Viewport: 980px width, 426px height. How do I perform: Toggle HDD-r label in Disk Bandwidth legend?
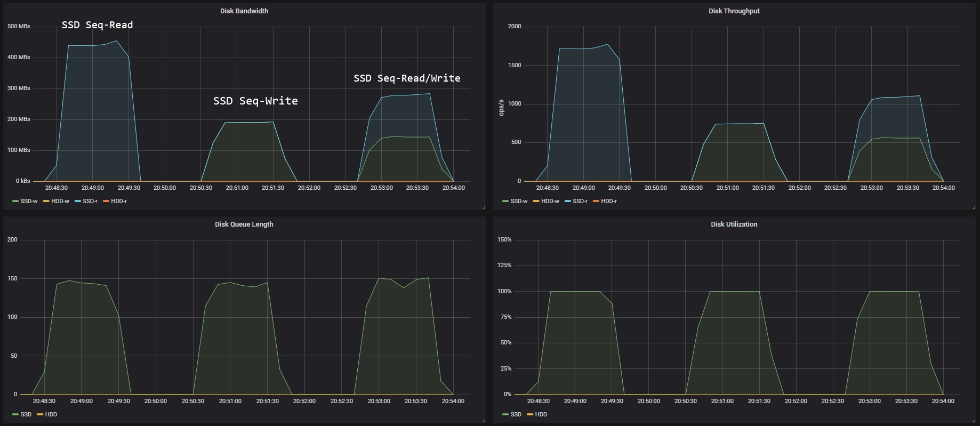click(x=118, y=202)
